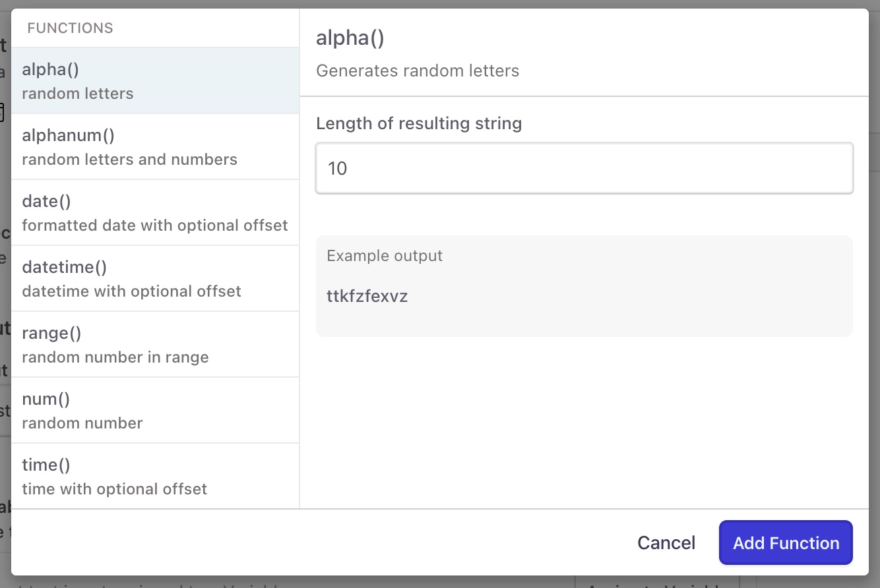This screenshot has width=880, height=588.
Task: Pick the datetime() function from the list
Action: 155,278
